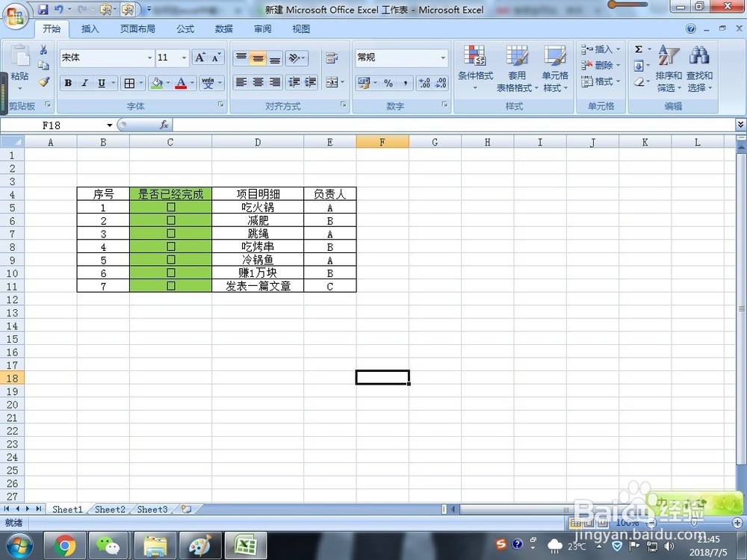Switch to the 插入 ribbon tab

point(90,29)
